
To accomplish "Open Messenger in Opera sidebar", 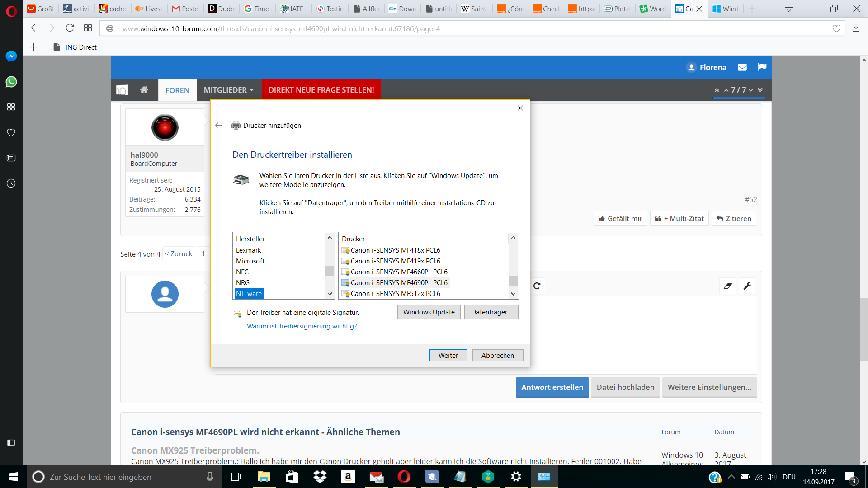I will [x=11, y=56].
